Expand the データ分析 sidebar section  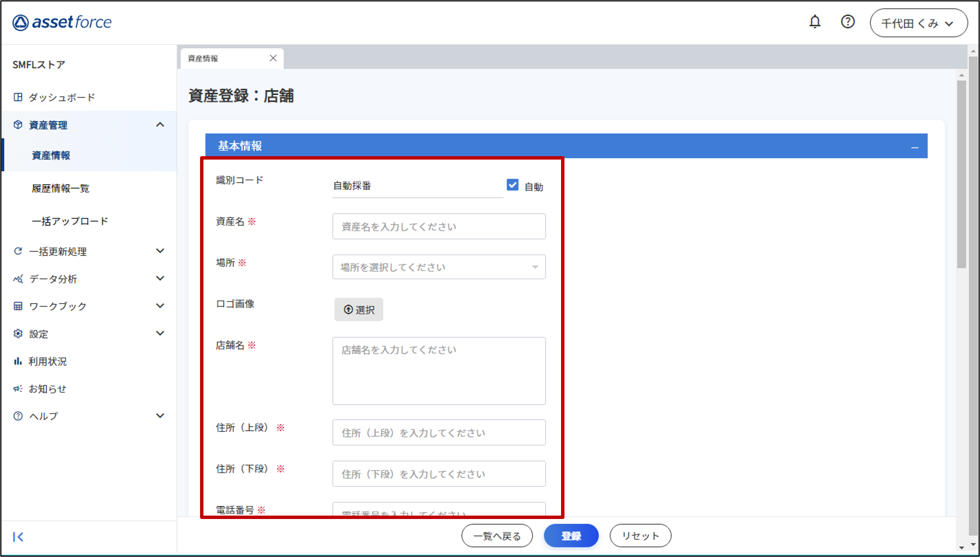pyautogui.click(x=160, y=278)
